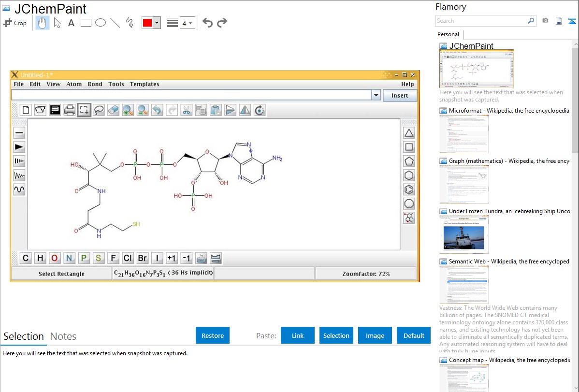579x392 pixels.
Task: Click the paste Image button
Action: pos(375,335)
